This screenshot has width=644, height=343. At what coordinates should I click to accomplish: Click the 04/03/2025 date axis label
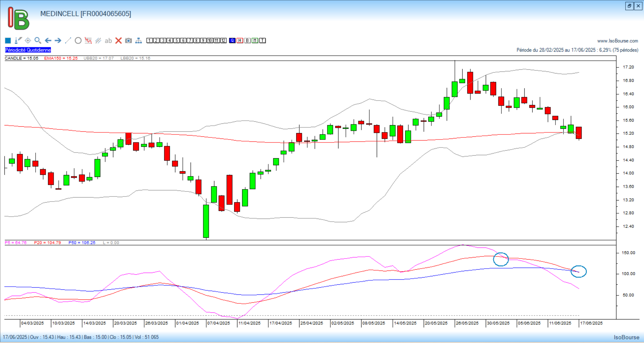[32, 323]
